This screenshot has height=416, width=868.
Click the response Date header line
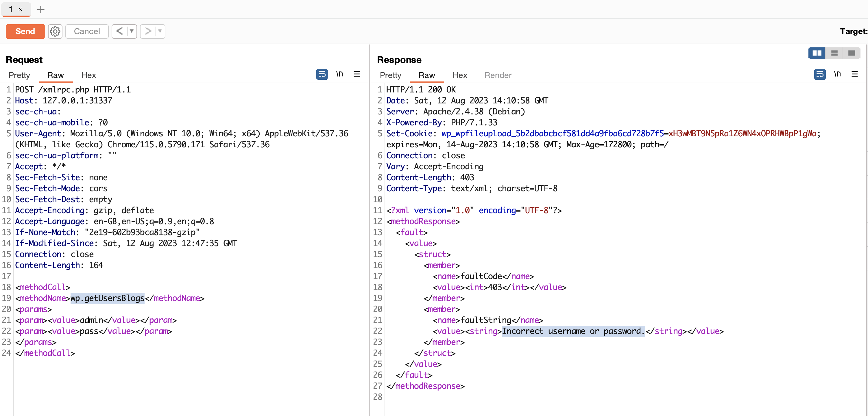(467, 101)
